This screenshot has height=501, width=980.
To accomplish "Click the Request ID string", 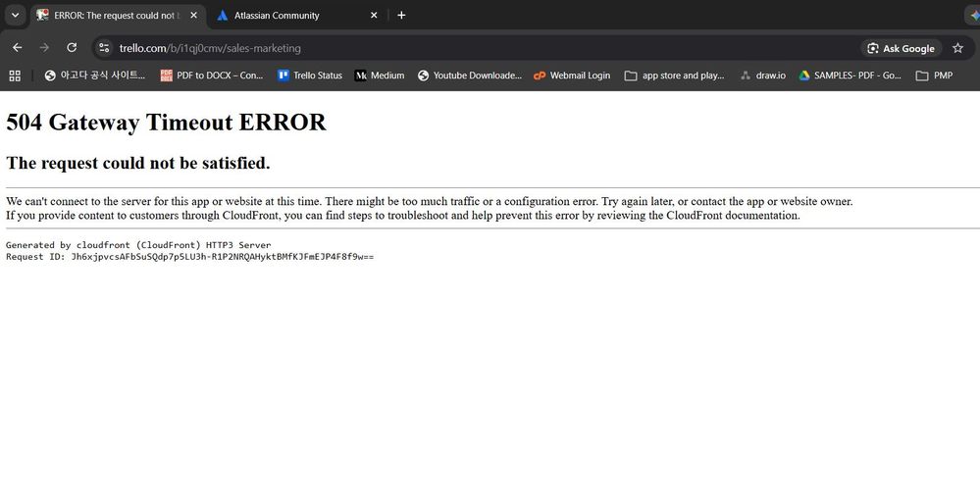I will pos(190,257).
